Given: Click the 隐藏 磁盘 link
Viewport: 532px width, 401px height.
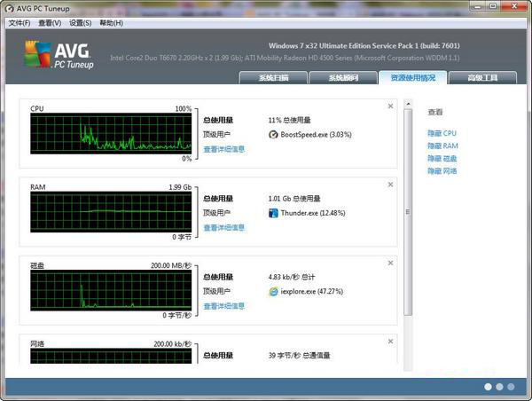Looking at the screenshot, I should (442, 158).
